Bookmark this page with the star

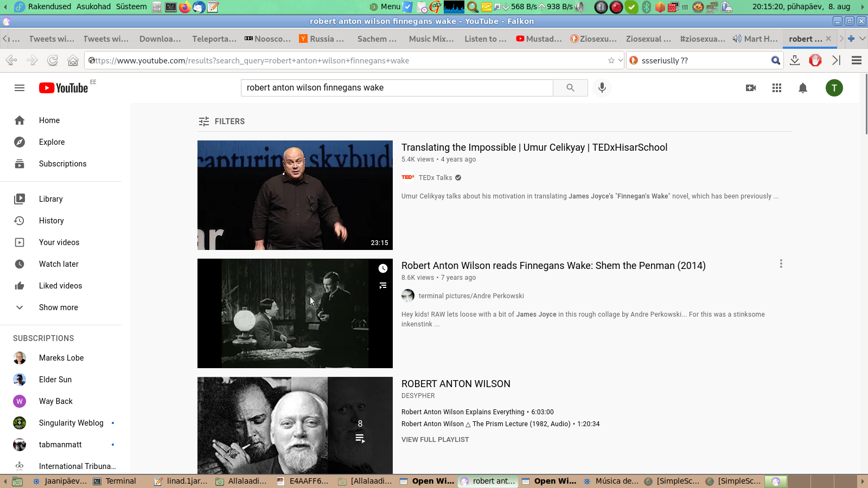coord(611,61)
